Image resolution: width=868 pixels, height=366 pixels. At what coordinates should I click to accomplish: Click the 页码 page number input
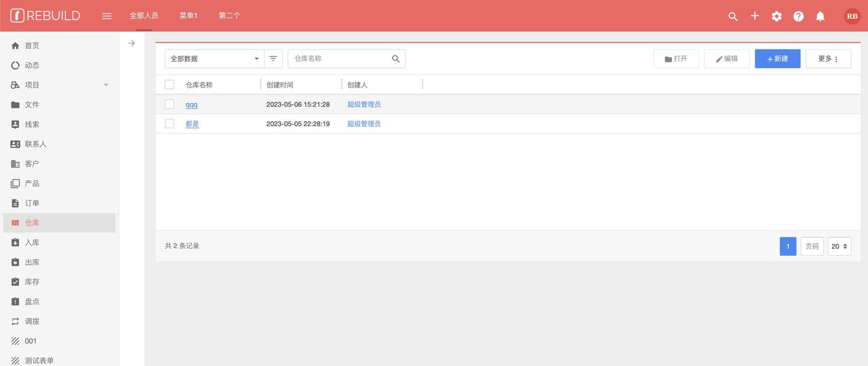pos(812,247)
